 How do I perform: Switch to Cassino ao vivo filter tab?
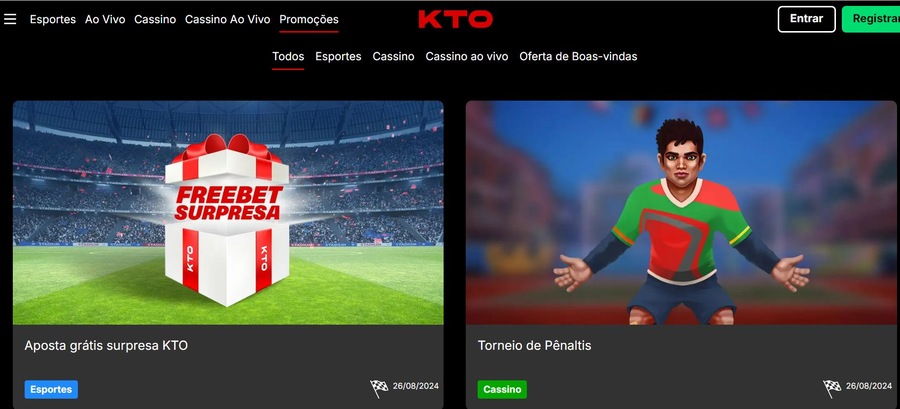tap(467, 56)
